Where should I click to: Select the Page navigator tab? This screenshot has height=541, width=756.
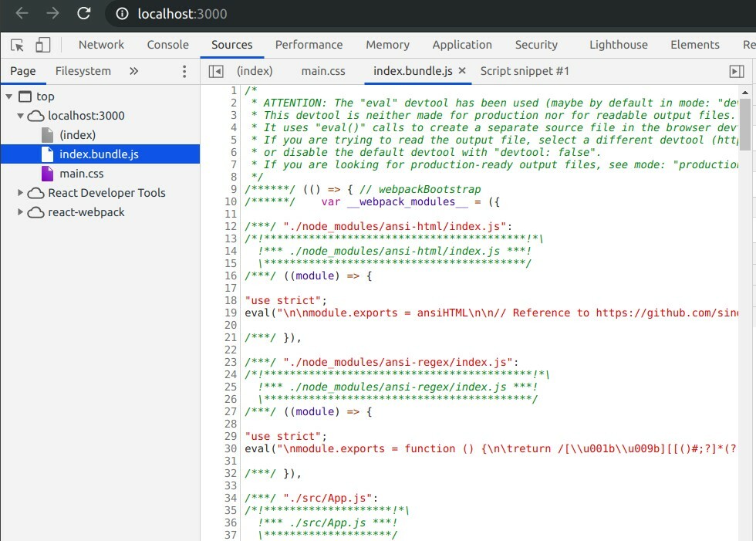(23, 71)
